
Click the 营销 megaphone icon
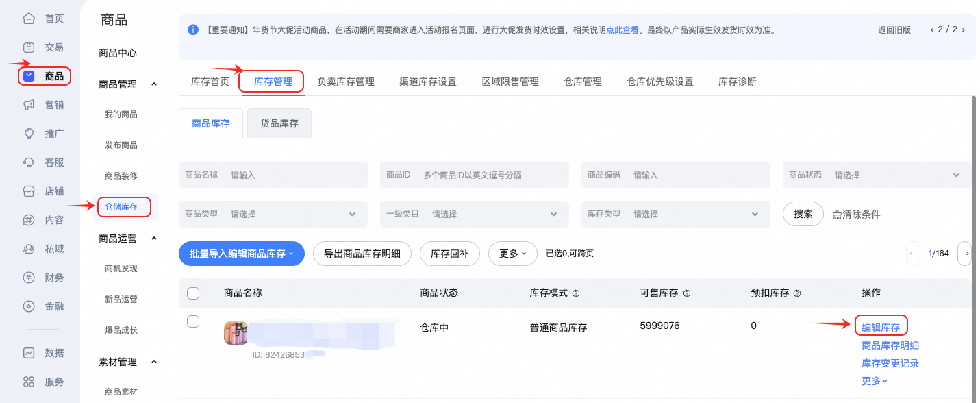coord(29,105)
